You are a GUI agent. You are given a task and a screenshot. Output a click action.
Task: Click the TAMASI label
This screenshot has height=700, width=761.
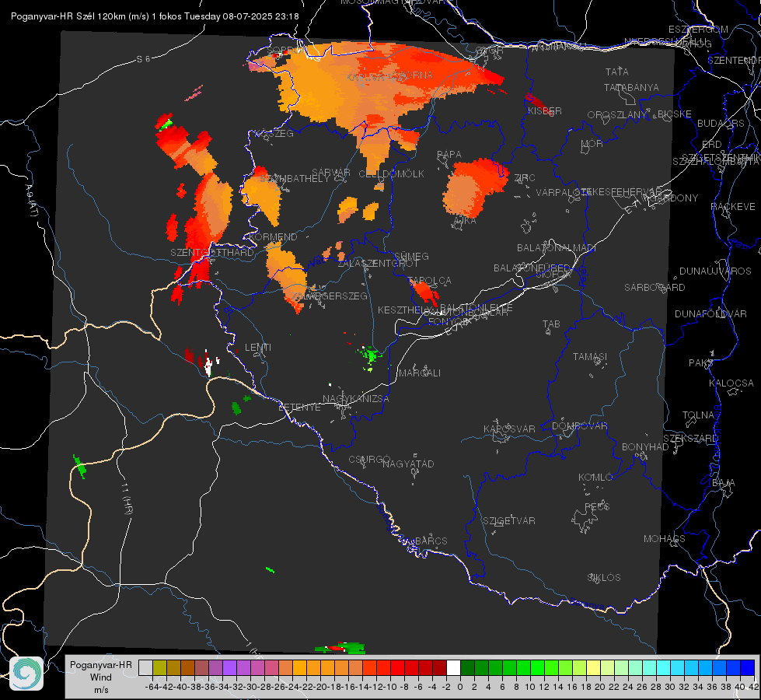tap(590, 356)
